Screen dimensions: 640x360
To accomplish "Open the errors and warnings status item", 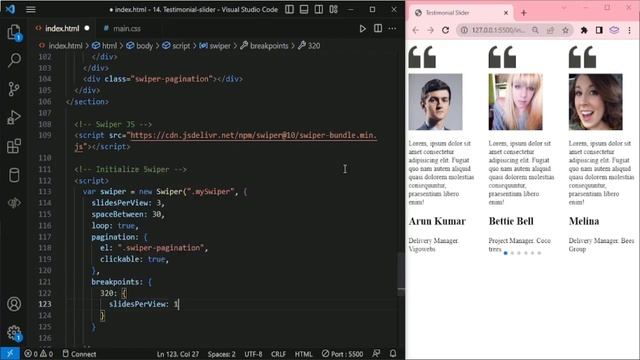I will [38, 354].
